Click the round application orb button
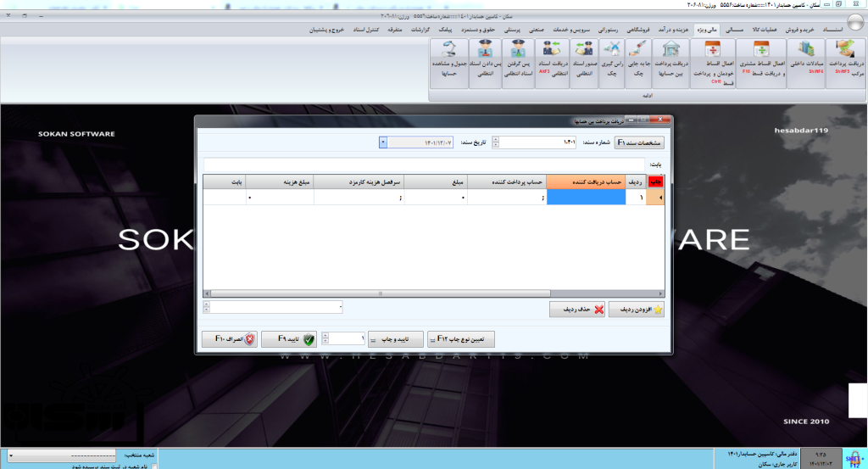Viewport: 868px width, 469px height. [856, 21]
